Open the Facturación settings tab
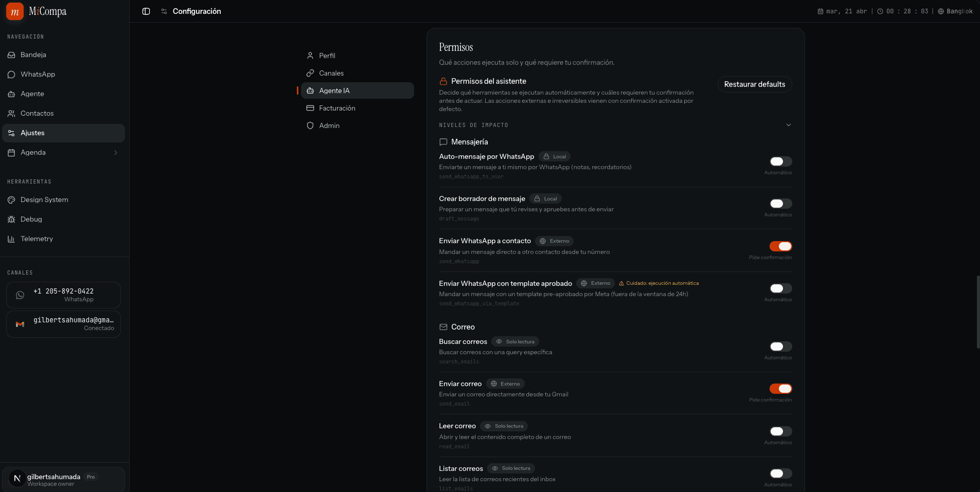 point(357,108)
